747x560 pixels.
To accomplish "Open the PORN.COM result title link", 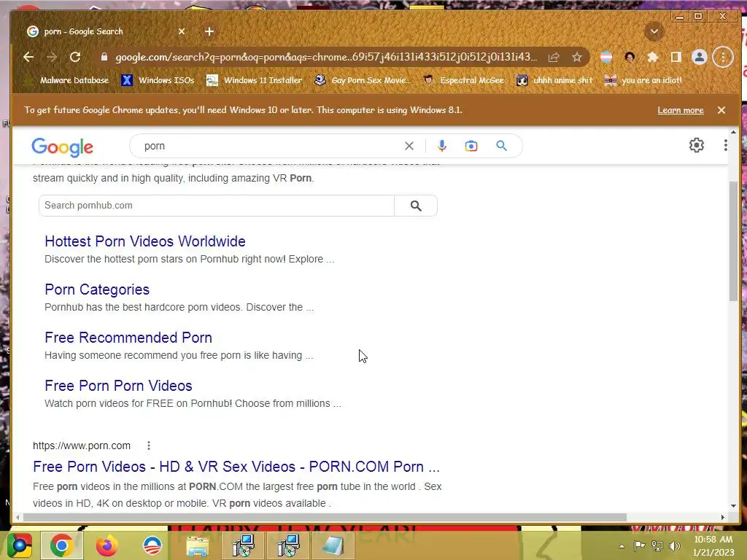I will tap(236, 467).
